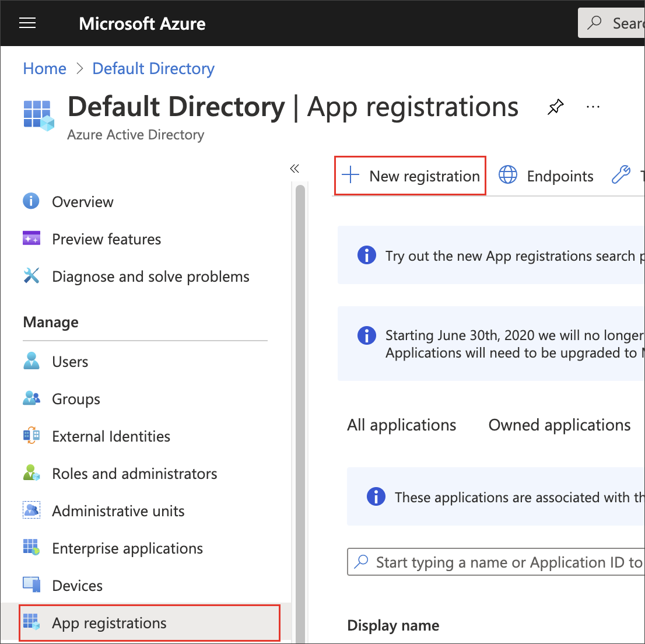Screen dimensions: 645x644
Task: Click Diagnose and solve problems
Action: click(150, 276)
